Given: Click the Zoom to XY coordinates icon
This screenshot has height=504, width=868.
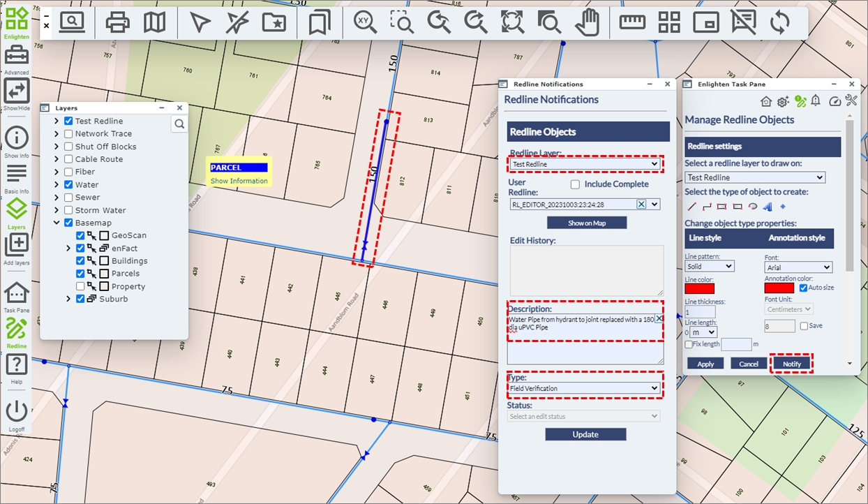Looking at the screenshot, I should 364,22.
